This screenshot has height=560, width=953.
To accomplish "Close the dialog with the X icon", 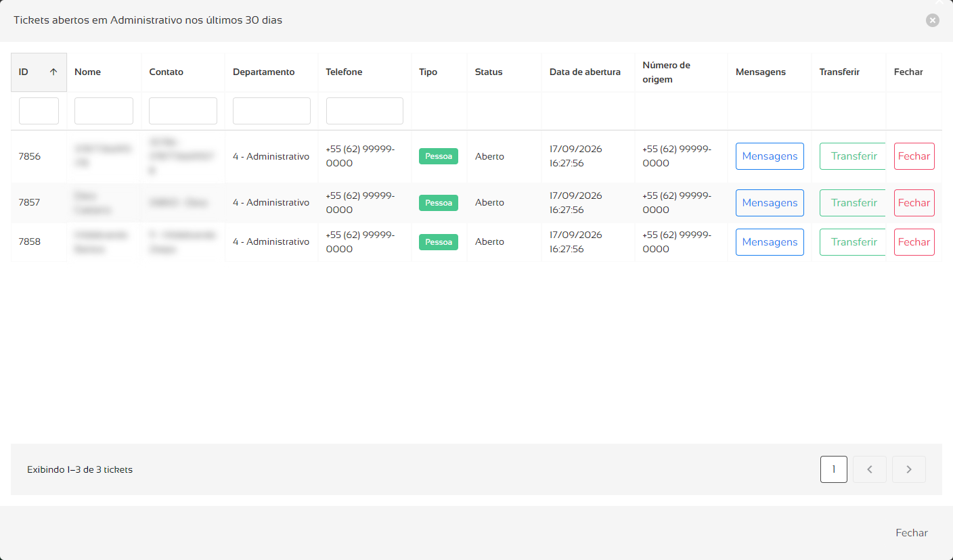I will [933, 20].
